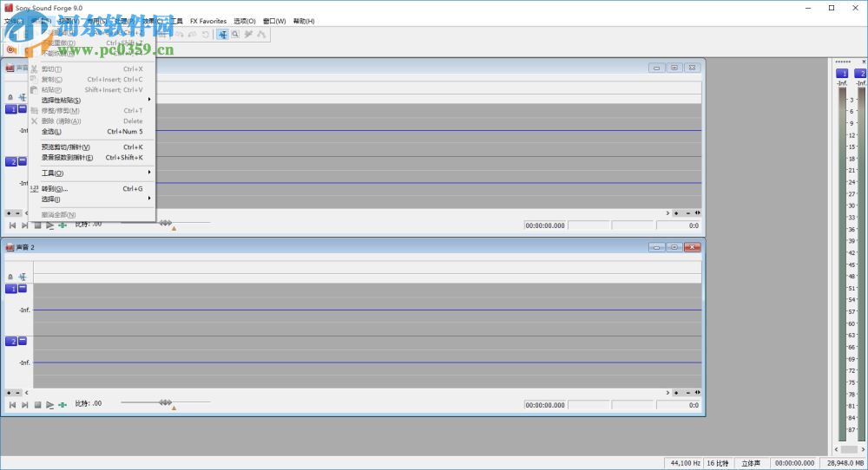The image size is (868, 470).
Task: Minimize the 声音 2 window
Action: [656, 247]
